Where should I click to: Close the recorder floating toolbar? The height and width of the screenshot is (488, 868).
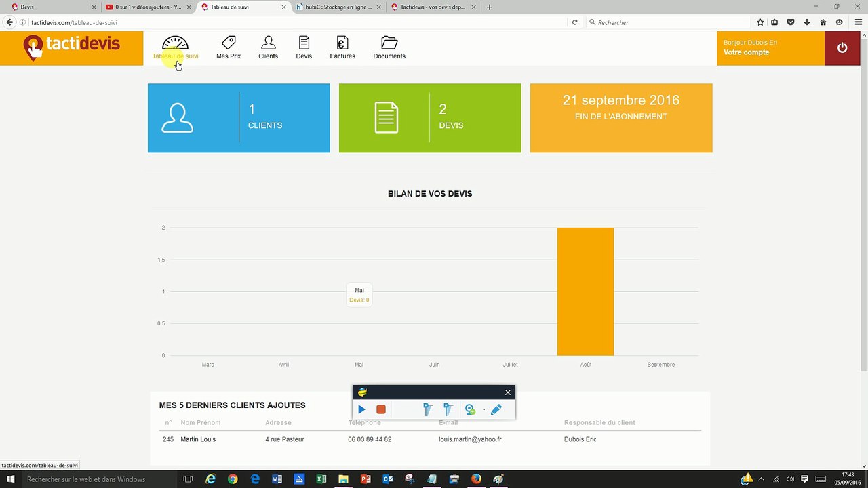(507, 392)
